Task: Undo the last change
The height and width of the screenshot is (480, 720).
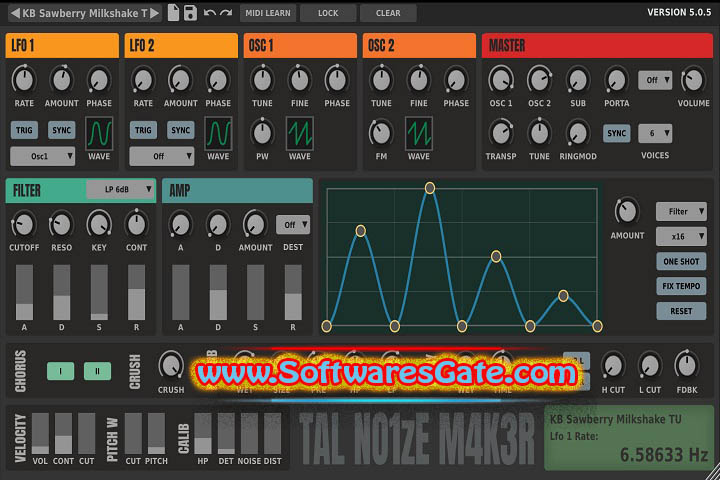Action: coord(209,13)
